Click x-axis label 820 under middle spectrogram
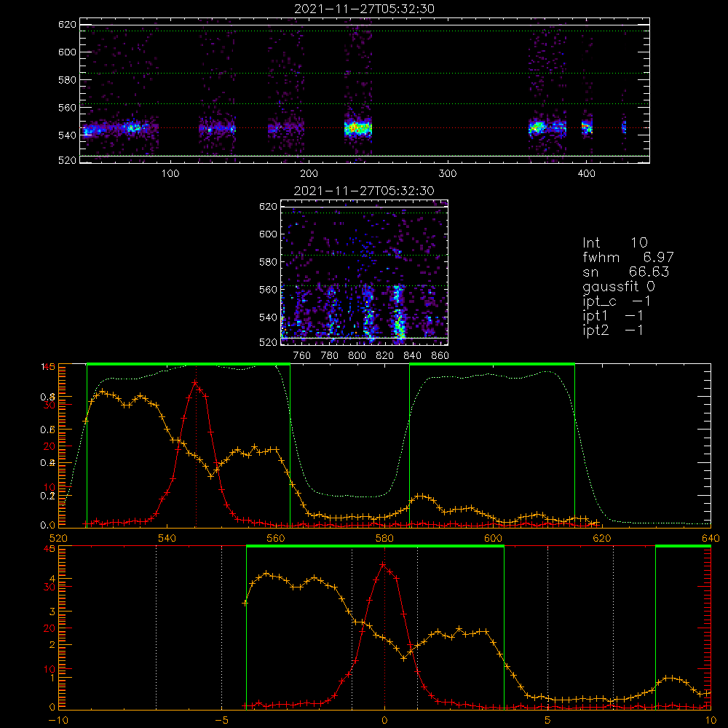Screen dimensions: 728x728 click(385, 356)
